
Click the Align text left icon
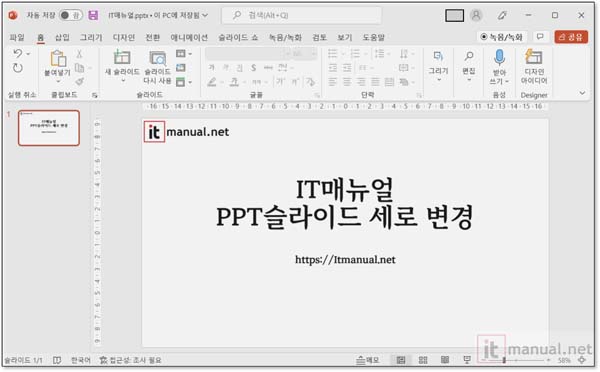coord(333,82)
